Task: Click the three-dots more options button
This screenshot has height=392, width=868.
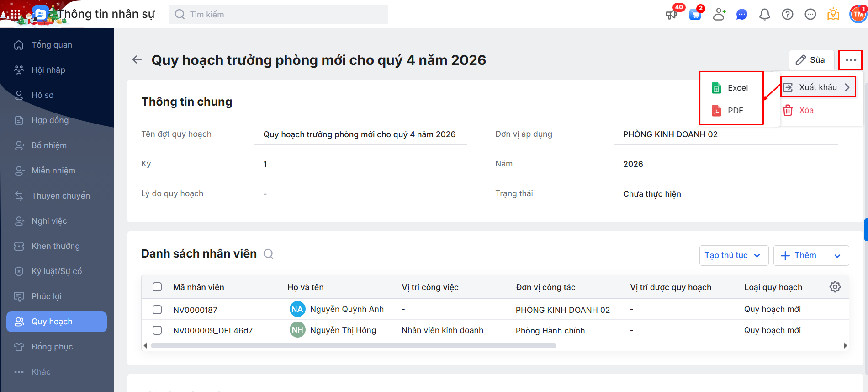Action: 850,60
